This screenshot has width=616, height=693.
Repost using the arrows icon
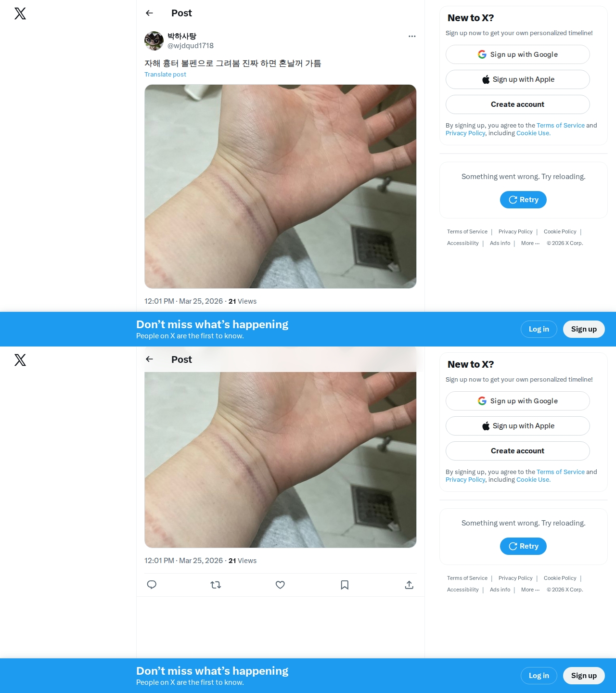coord(216,585)
